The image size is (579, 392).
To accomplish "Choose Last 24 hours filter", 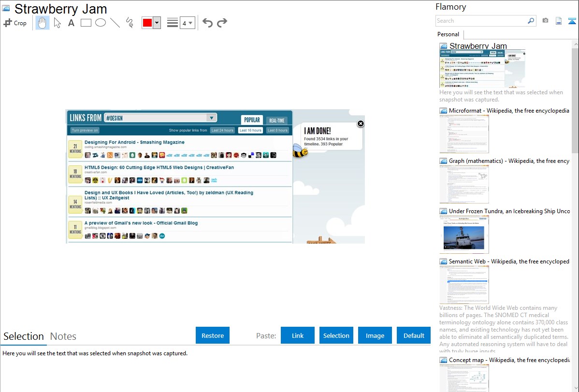I will [x=222, y=131].
